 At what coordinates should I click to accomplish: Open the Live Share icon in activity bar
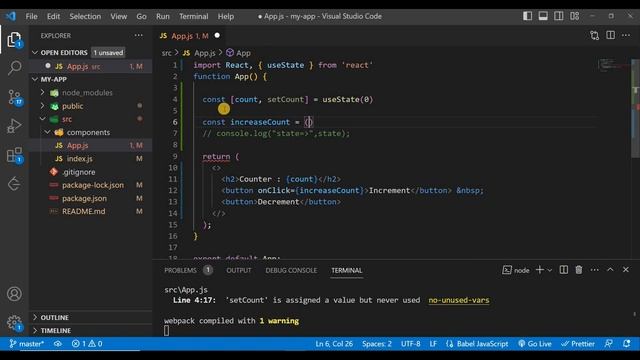pyautogui.click(x=14, y=184)
